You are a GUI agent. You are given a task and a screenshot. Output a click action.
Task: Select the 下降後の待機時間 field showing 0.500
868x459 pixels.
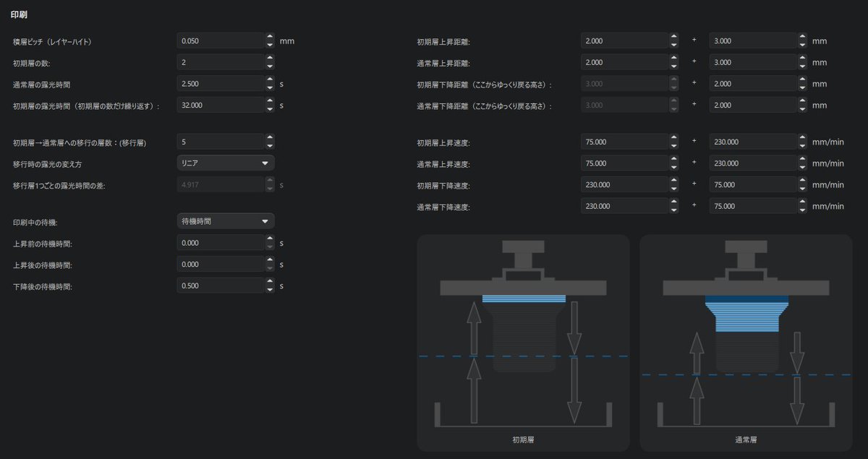221,286
